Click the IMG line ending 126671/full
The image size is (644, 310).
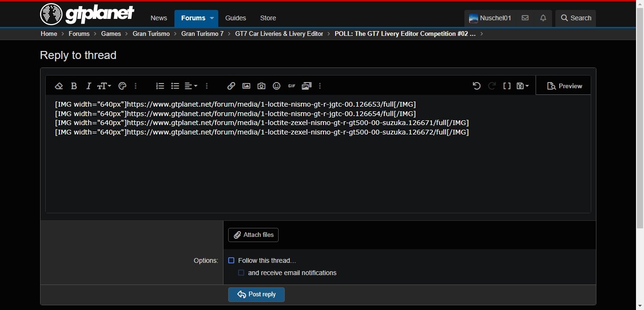[262, 123]
